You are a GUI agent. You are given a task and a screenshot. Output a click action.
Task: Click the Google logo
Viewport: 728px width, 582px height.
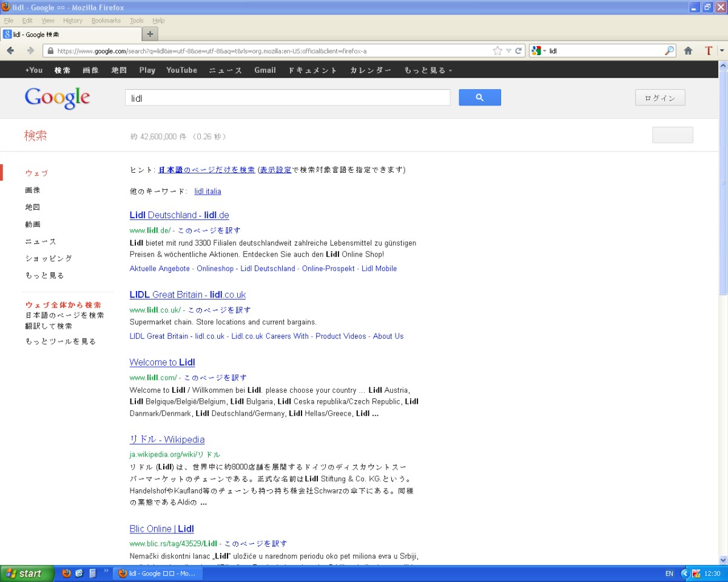coord(58,98)
